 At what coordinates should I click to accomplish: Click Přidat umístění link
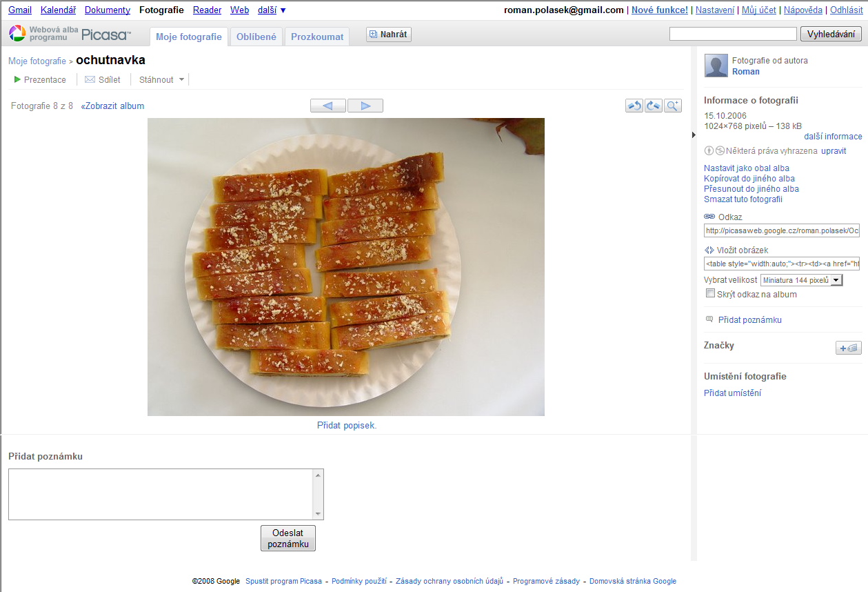(732, 393)
